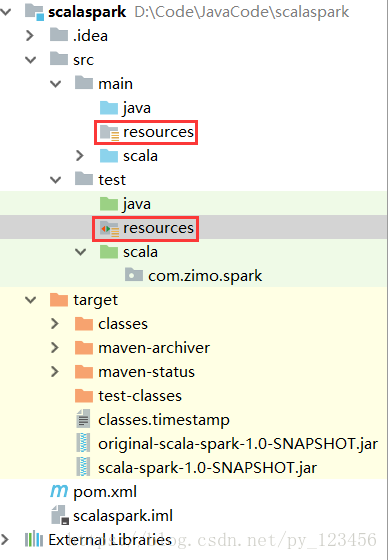388x560 pixels.
Task: Click the maven-archiver folder icon
Action: (84, 347)
